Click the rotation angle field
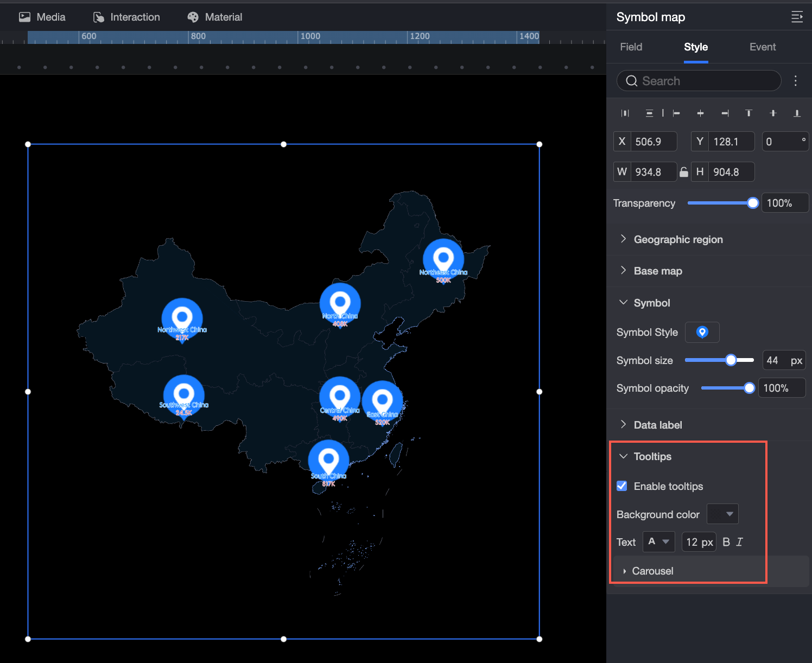812x663 pixels. click(785, 142)
